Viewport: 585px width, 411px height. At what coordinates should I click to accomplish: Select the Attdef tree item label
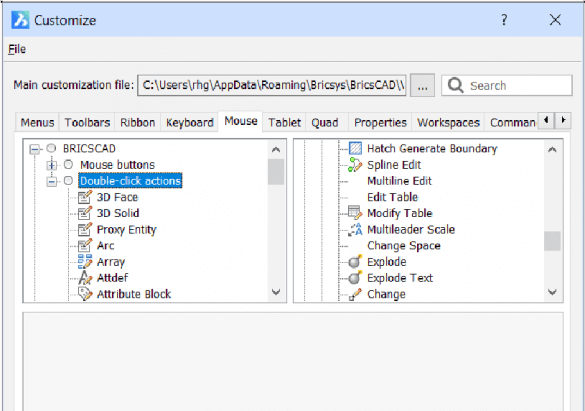coord(112,278)
